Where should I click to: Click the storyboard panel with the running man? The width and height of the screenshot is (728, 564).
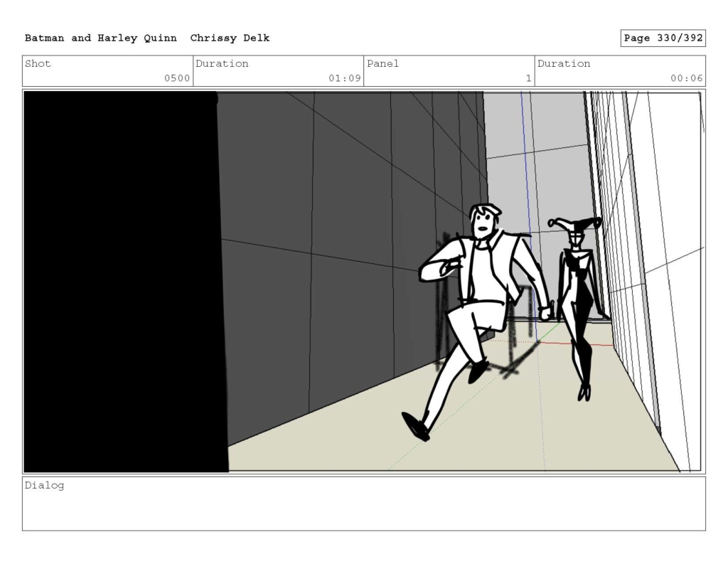pyautogui.click(x=364, y=282)
